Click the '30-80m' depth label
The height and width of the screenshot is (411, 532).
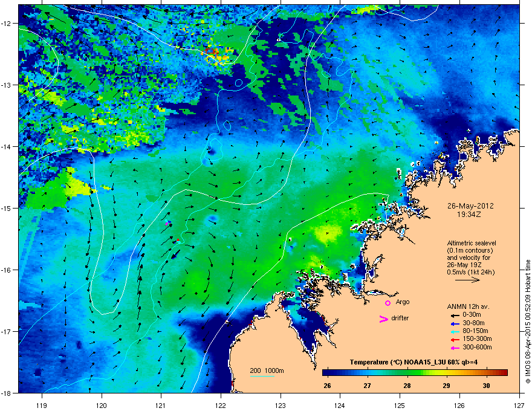[473, 323]
